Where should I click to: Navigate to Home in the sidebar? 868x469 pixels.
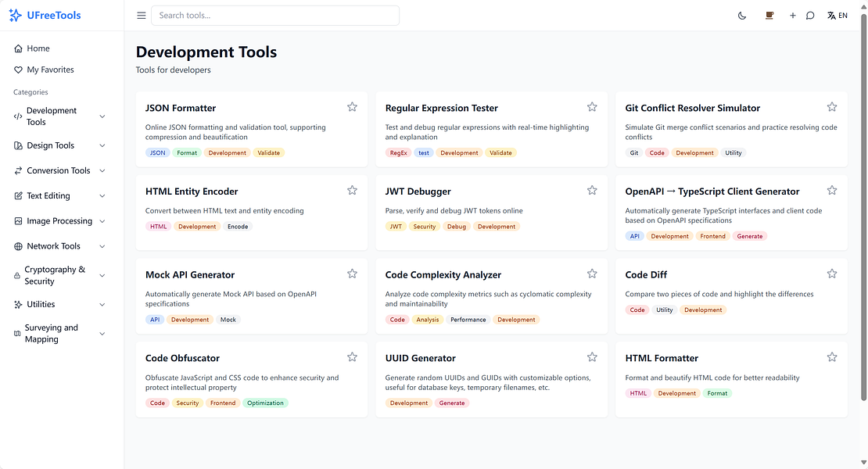tap(38, 48)
